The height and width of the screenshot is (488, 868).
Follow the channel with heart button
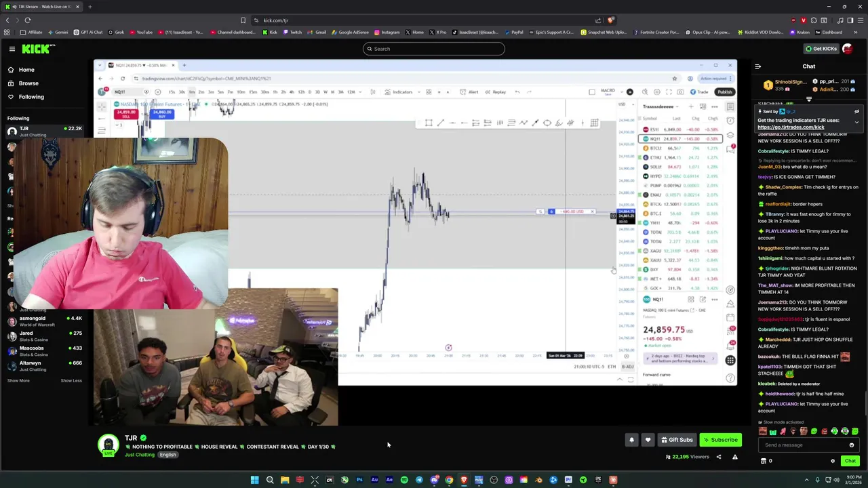coord(648,440)
